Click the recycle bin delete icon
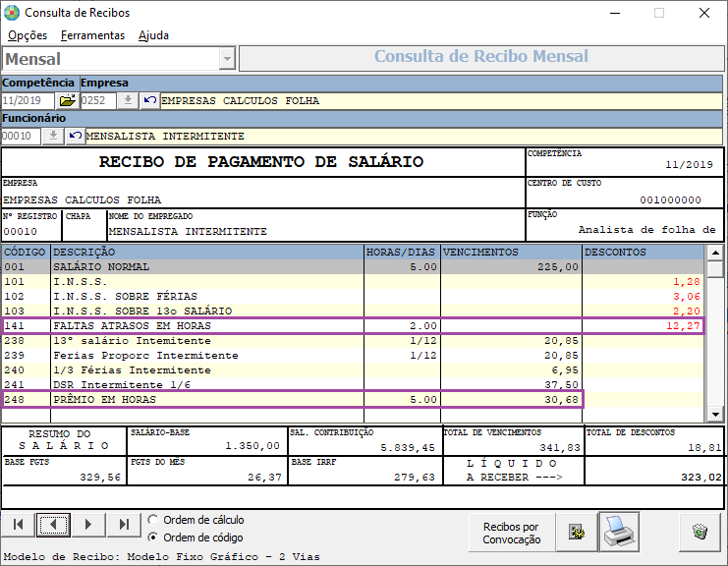This screenshot has width=728, height=566. (700, 532)
